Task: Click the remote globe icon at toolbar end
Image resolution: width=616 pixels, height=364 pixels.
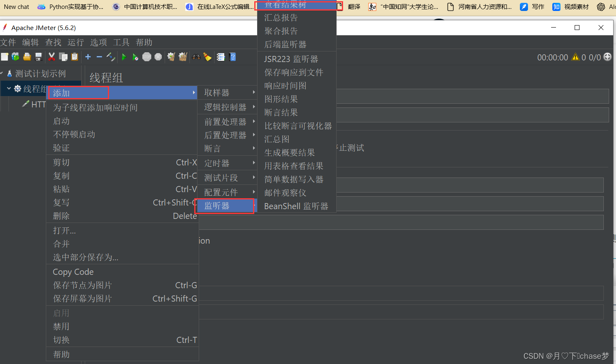Action: pos(607,57)
